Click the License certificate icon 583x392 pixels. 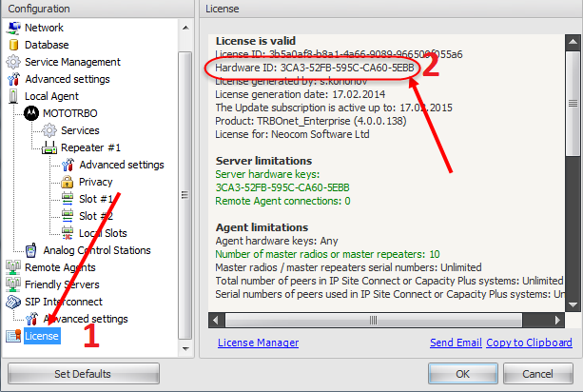(x=13, y=336)
